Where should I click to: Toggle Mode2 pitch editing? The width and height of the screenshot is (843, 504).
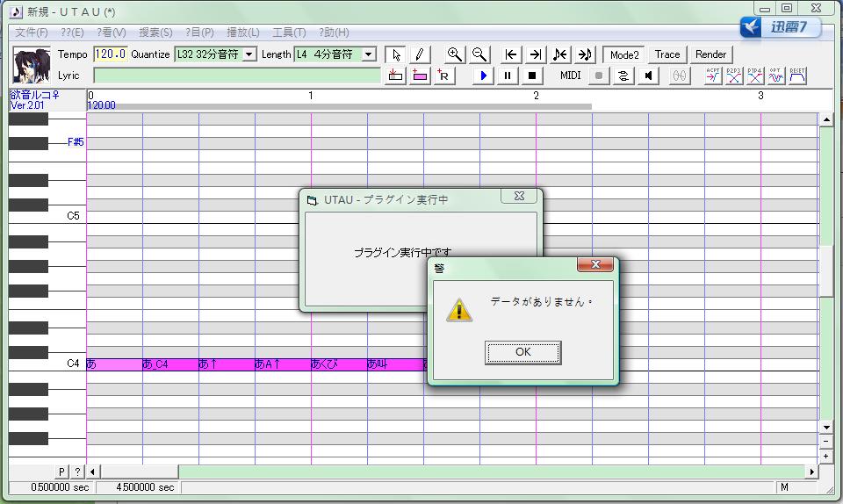(624, 54)
